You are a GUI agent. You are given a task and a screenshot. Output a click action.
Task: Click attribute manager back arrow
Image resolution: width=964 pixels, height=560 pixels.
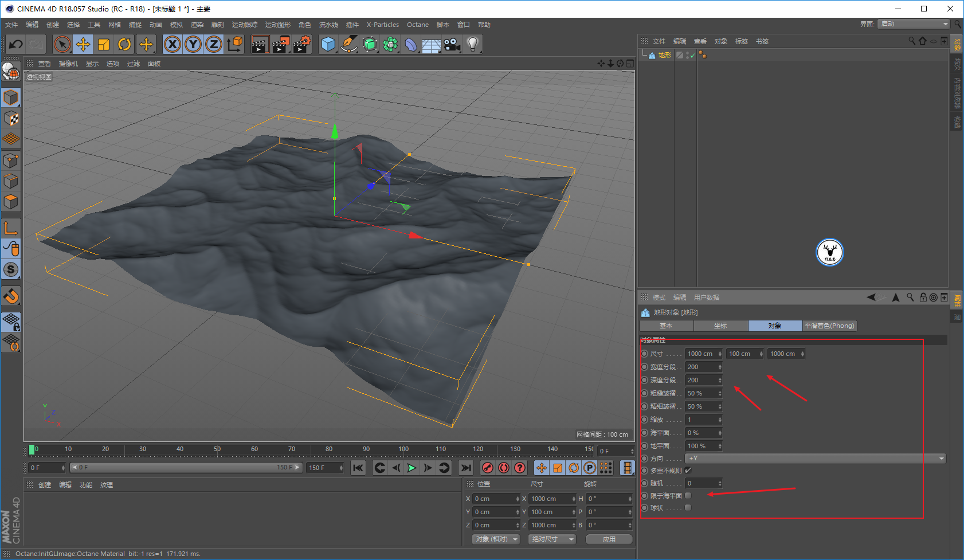click(871, 297)
